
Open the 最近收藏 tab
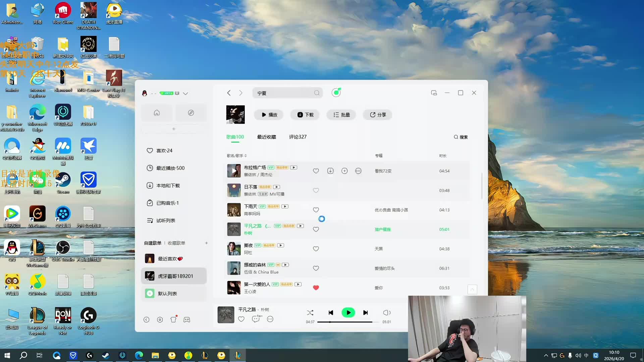tap(266, 137)
